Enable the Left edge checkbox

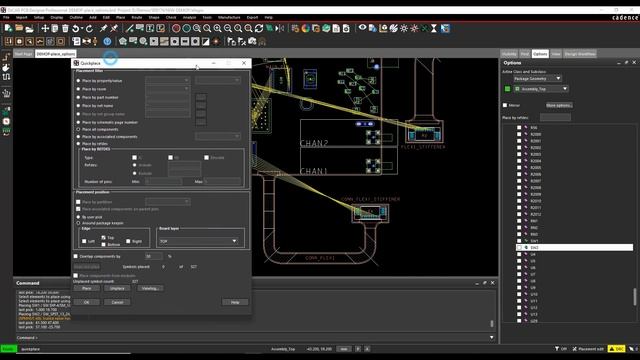[84, 241]
